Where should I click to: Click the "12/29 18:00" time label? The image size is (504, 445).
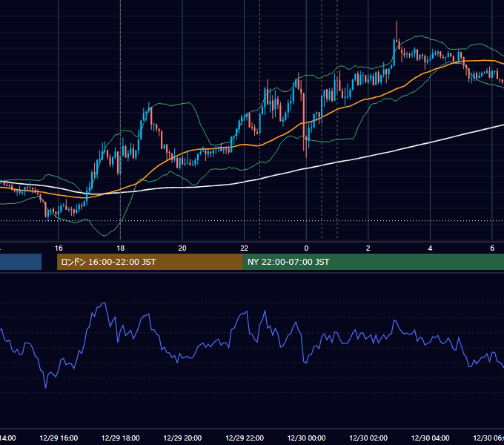121,438
